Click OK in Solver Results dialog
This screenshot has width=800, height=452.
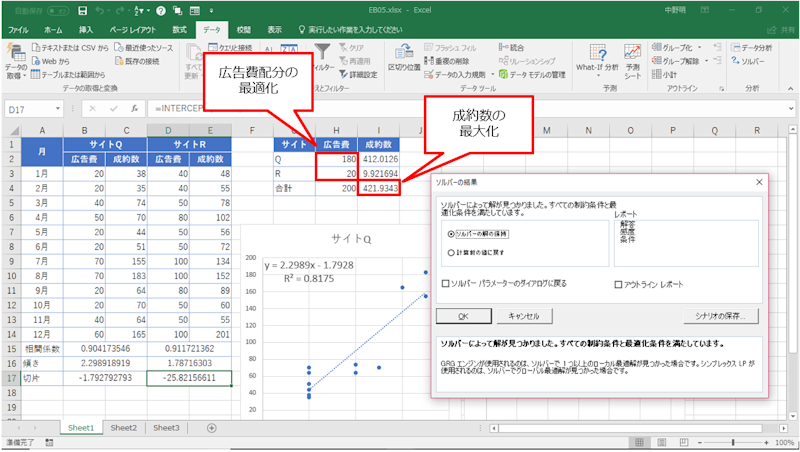tap(463, 316)
